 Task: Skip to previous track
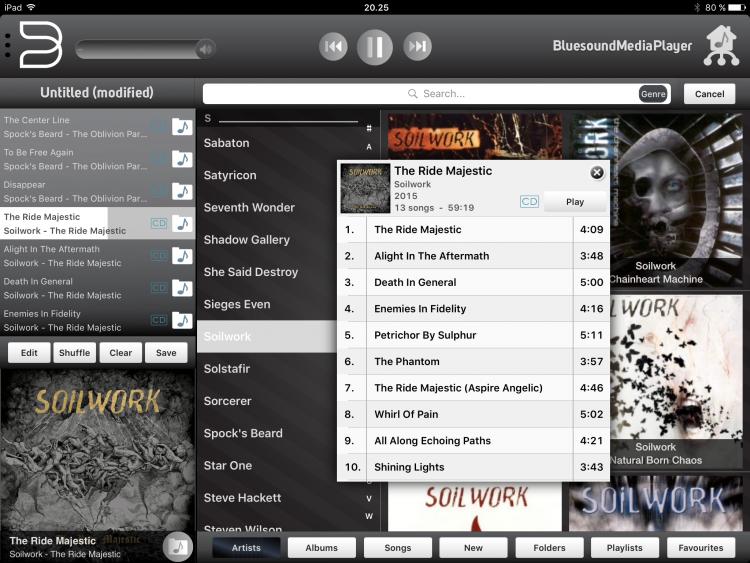333,46
